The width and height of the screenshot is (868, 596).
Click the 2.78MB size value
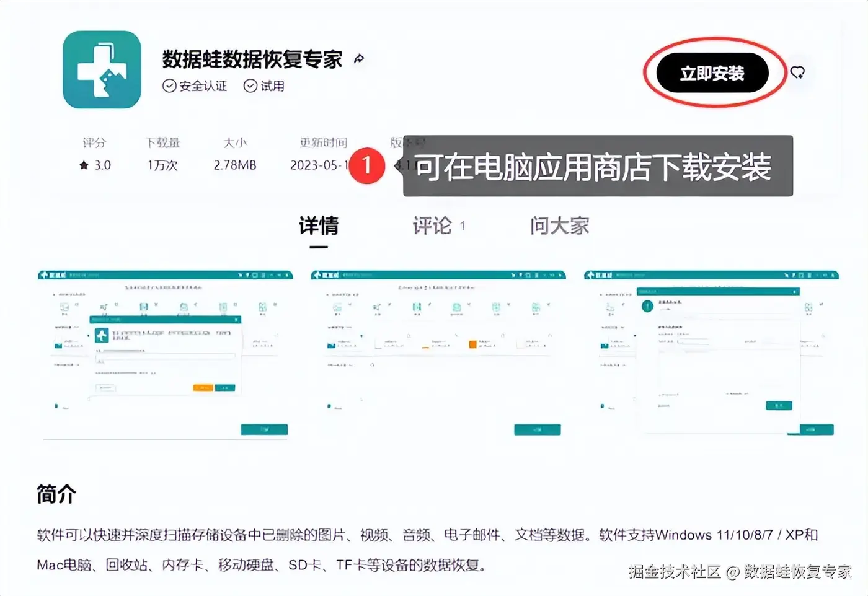[x=235, y=165]
